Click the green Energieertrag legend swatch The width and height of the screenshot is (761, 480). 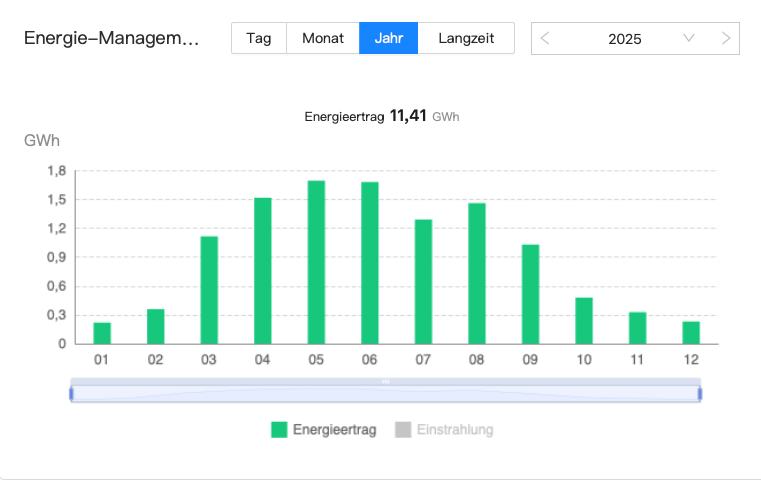tap(279, 430)
